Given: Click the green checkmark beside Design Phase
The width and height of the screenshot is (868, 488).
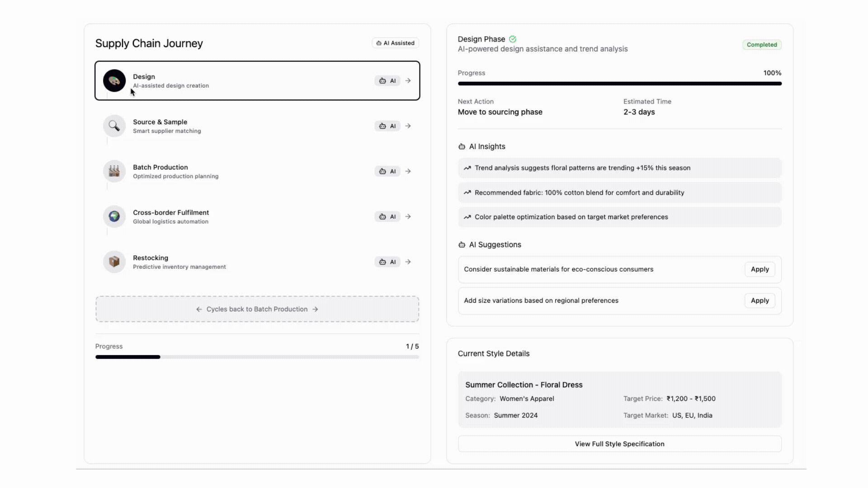Looking at the screenshot, I should click(x=513, y=39).
